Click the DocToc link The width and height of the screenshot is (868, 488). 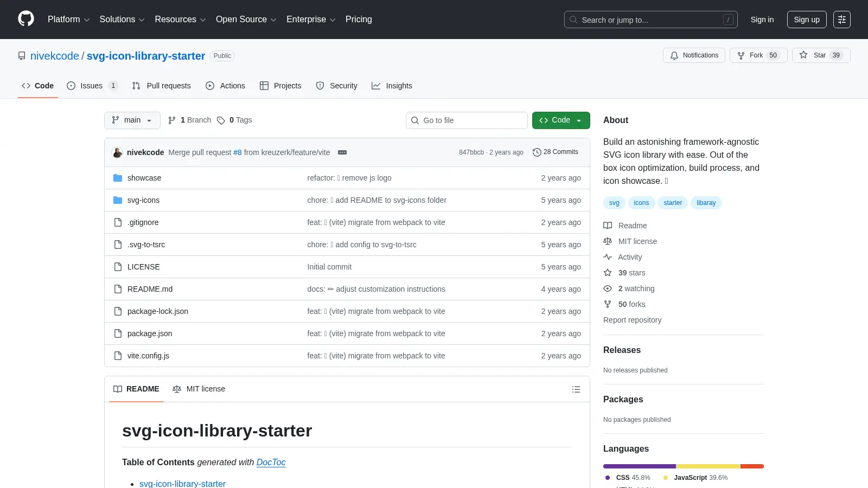[x=271, y=462]
